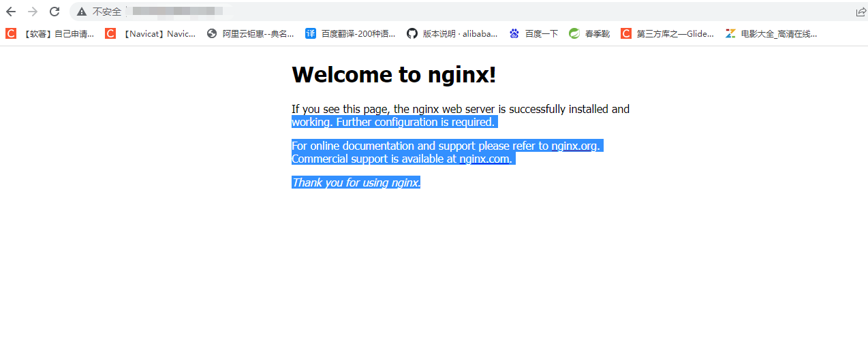Click the italic 'Thank you for using nginx.' text
Image resolution: width=868 pixels, height=337 pixels.
[x=356, y=182]
